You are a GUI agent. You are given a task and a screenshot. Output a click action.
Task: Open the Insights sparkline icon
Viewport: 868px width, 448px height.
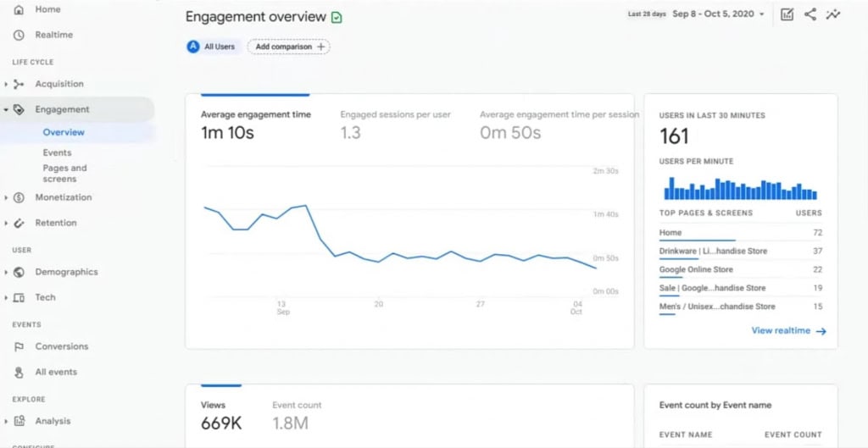[x=833, y=14]
